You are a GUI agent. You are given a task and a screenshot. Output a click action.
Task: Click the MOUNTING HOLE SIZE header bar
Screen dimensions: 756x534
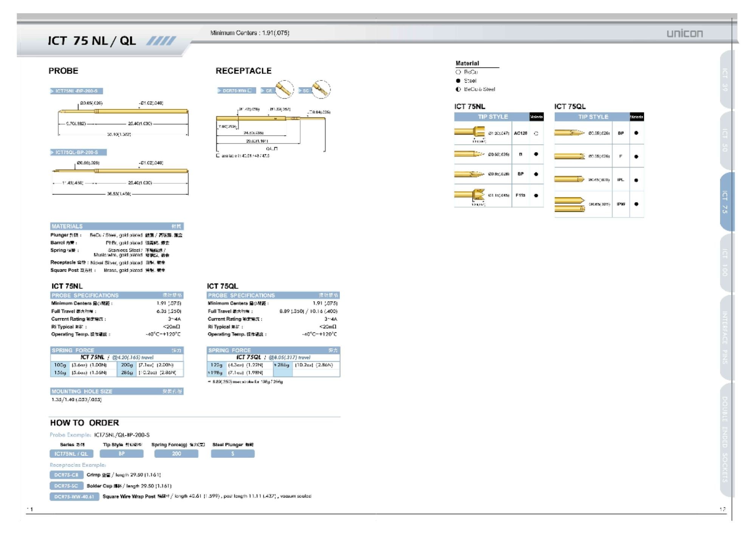116,391
